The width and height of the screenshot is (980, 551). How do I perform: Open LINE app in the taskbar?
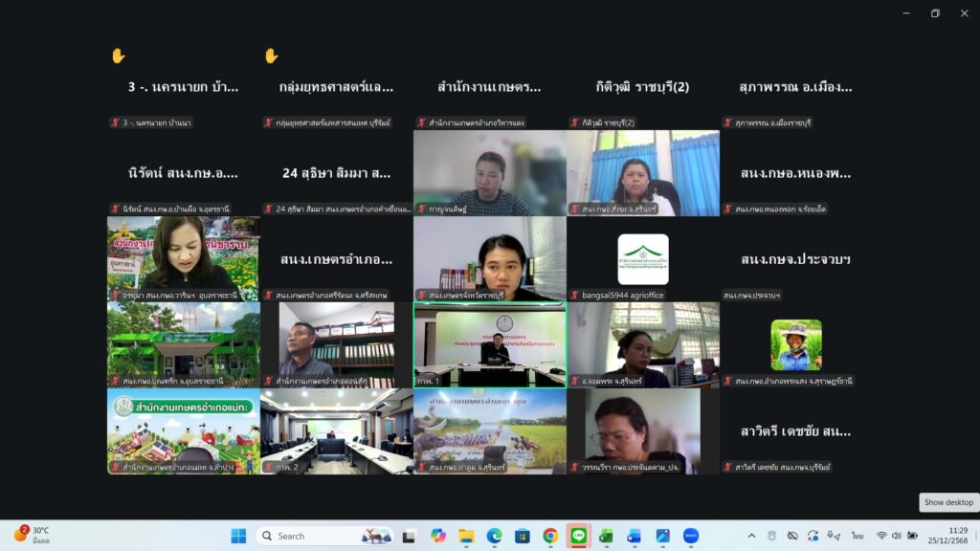(x=578, y=536)
